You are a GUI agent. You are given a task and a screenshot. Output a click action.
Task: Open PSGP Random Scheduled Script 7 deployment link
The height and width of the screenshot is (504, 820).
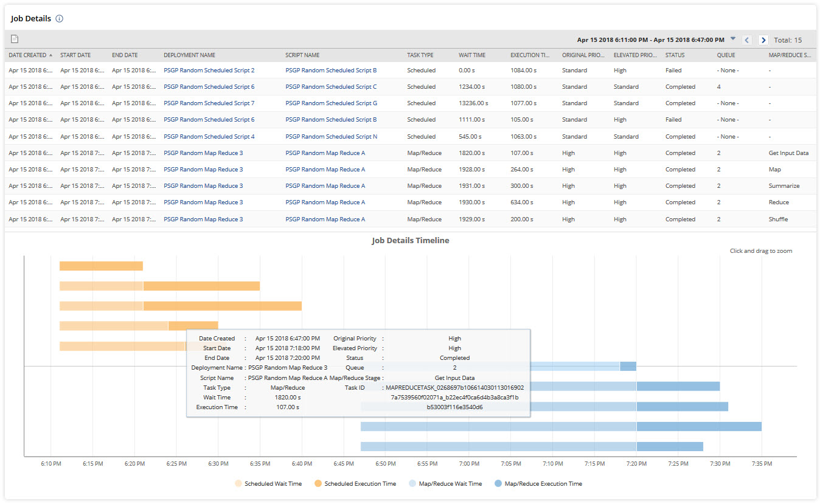[x=209, y=103]
